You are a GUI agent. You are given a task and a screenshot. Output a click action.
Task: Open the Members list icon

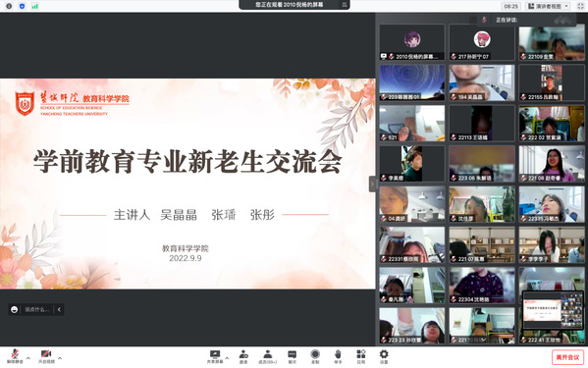pyautogui.click(x=267, y=356)
